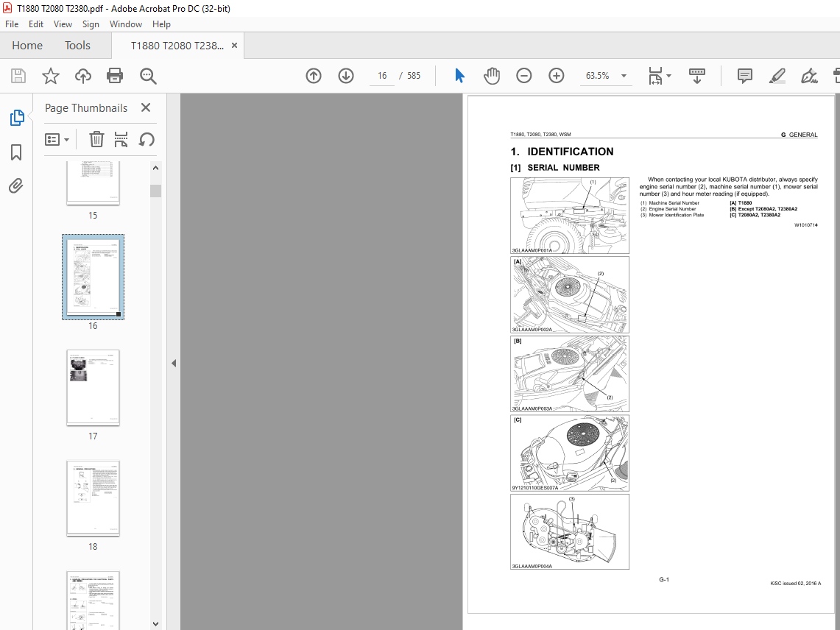
Task: Collapse the navigation pane arrow
Action: click(174, 364)
